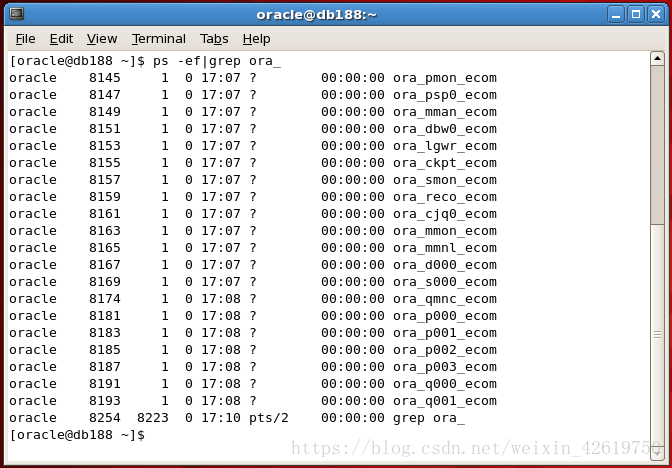Open the Help menu
The width and height of the screenshot is (672, 468).
pos(256,39)
